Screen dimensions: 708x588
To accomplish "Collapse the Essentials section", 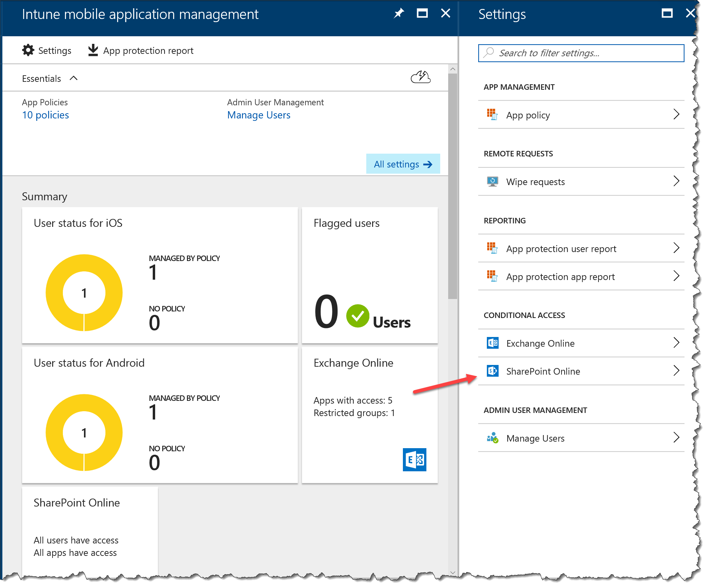I will 74,78.
